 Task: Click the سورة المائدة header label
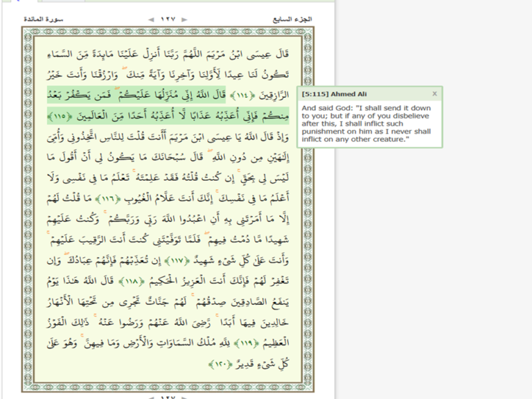coord(44,19)
